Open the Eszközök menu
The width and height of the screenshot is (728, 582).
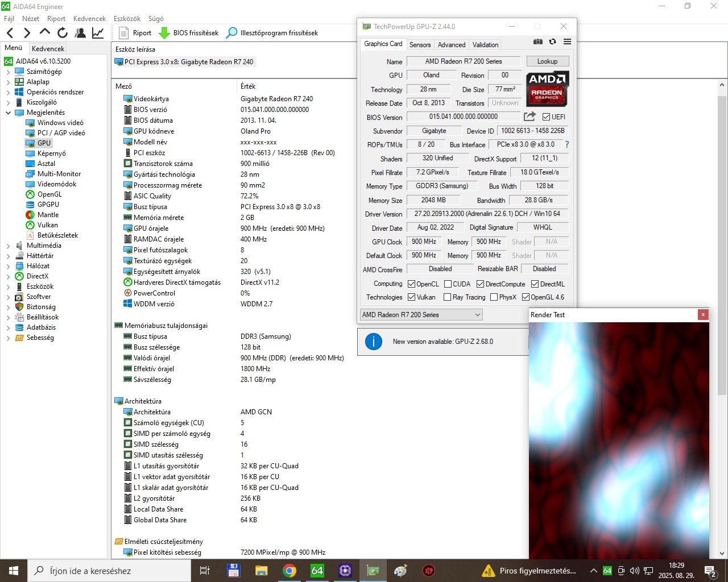[127, 18]
